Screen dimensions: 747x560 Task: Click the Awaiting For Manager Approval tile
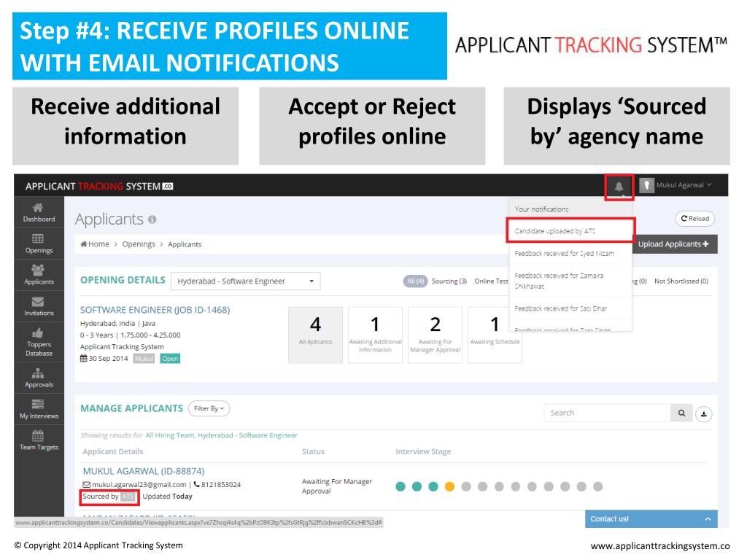coord(435,335)
